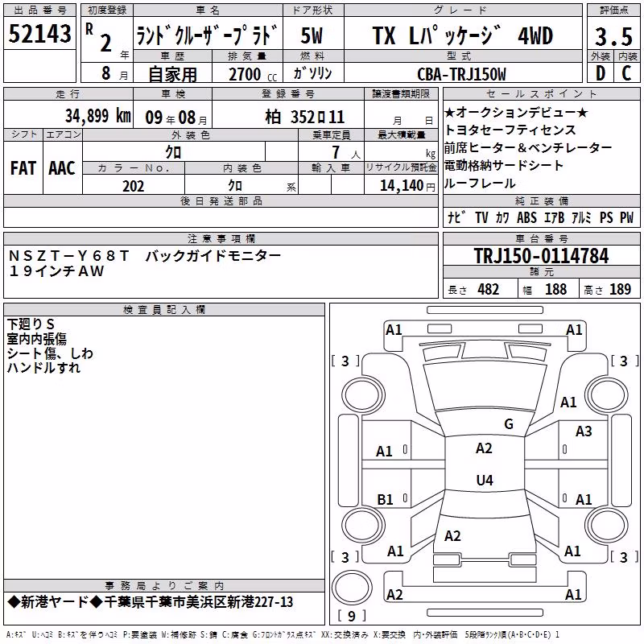
Task: Click the lot number 52143
Action: pyautogui.click(x=39, y=33)
